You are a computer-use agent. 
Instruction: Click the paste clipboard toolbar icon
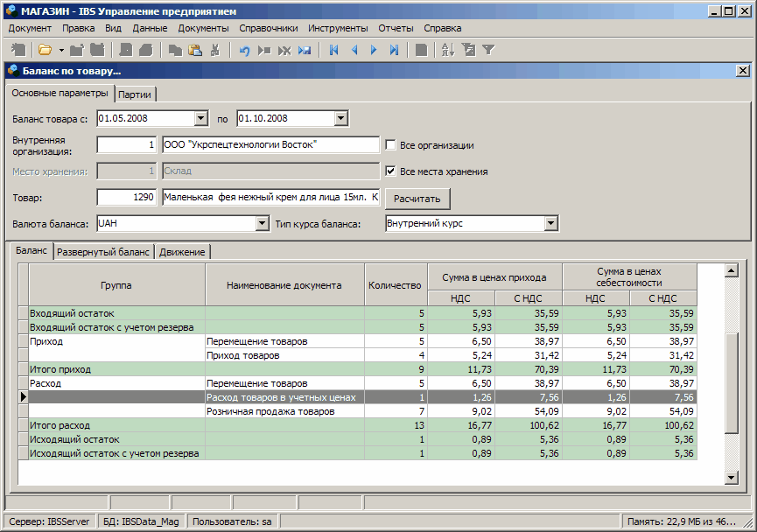point(195,50)
